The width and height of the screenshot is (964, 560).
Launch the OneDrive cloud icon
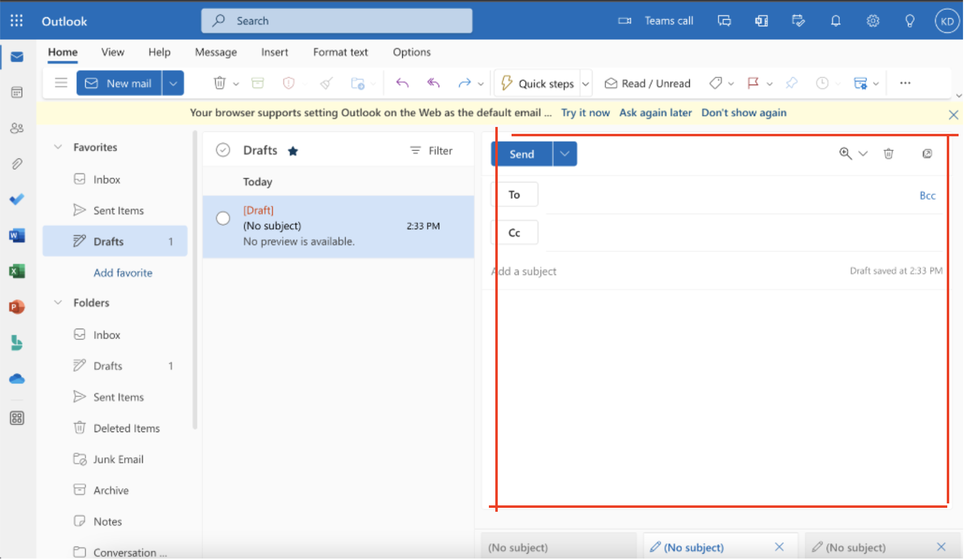pos(17,379)
